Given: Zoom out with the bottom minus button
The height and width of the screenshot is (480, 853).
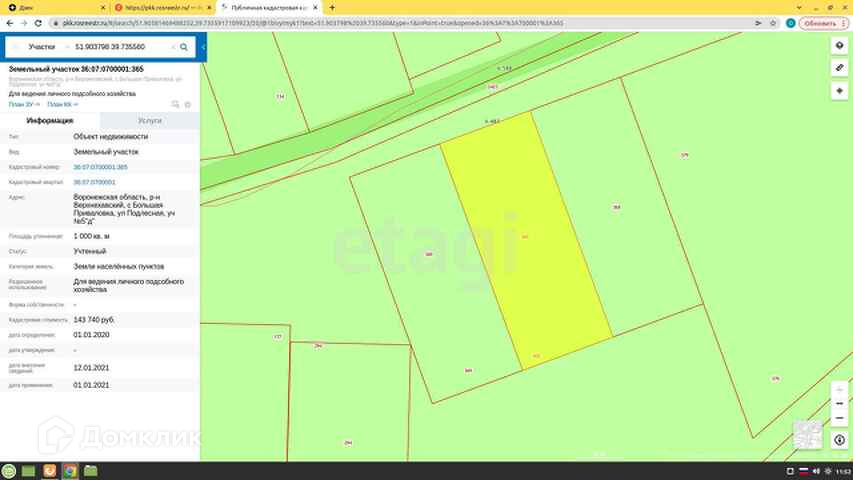Looking at the screenshot, I should 839,418.
